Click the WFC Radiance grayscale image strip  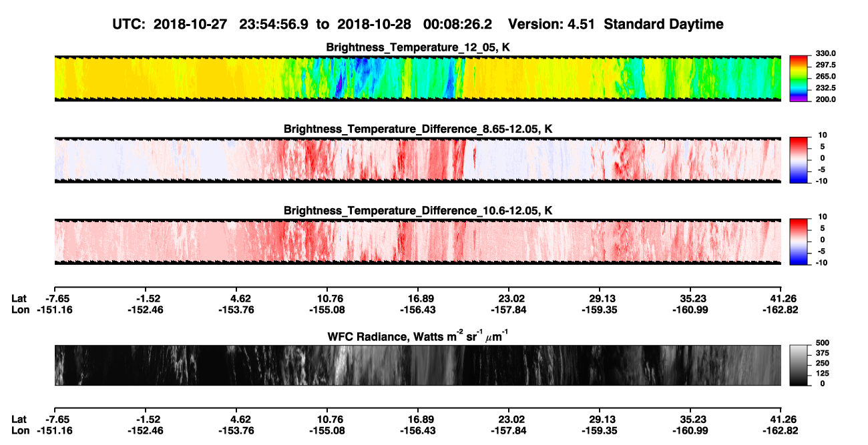(417, 365)
